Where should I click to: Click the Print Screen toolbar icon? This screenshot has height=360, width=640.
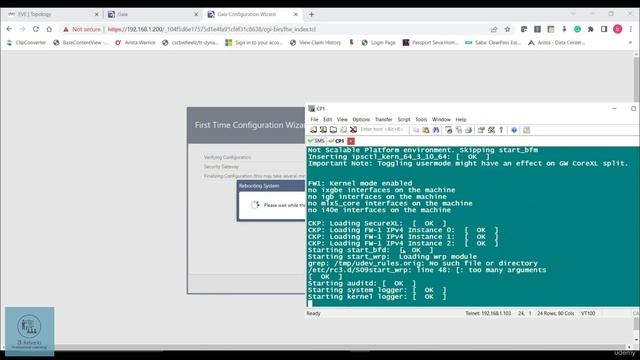pyautogui.click(x=449, y=130)
